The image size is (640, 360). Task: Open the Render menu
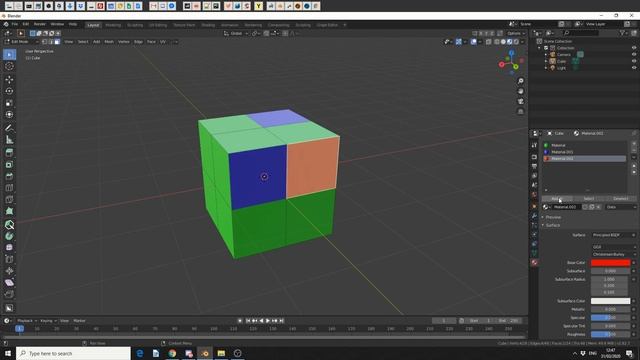[40, 24]
